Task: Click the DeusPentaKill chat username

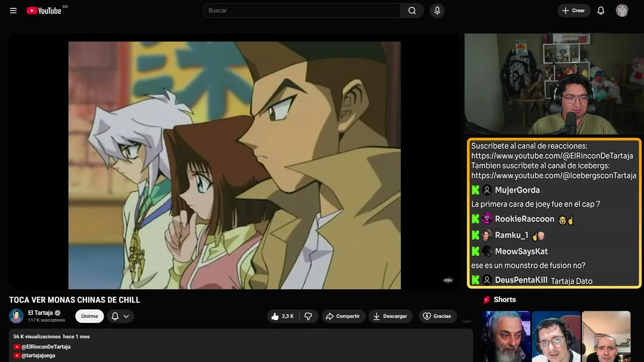Action: (x=521, y=280)
